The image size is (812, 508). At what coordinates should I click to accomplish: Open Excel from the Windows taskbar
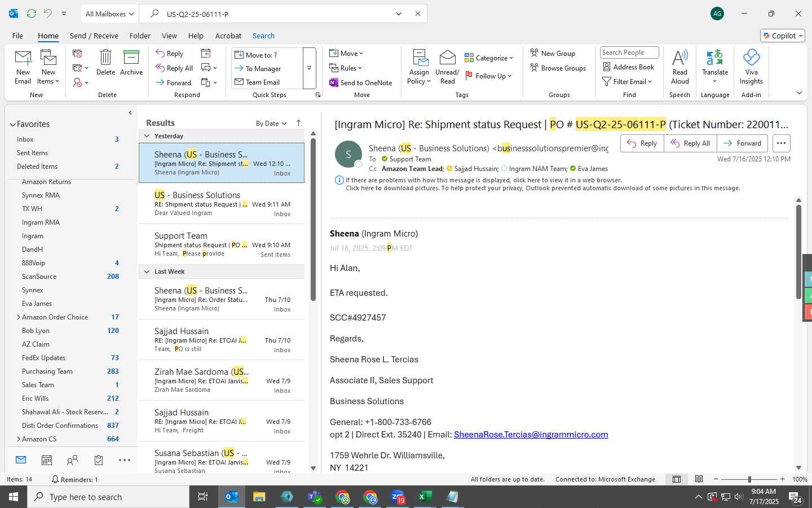click(425, 497)
